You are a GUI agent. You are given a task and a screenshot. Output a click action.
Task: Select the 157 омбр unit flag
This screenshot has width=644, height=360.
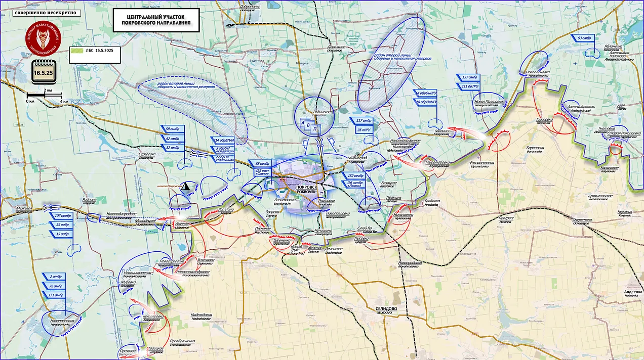[x=469, y=77]
